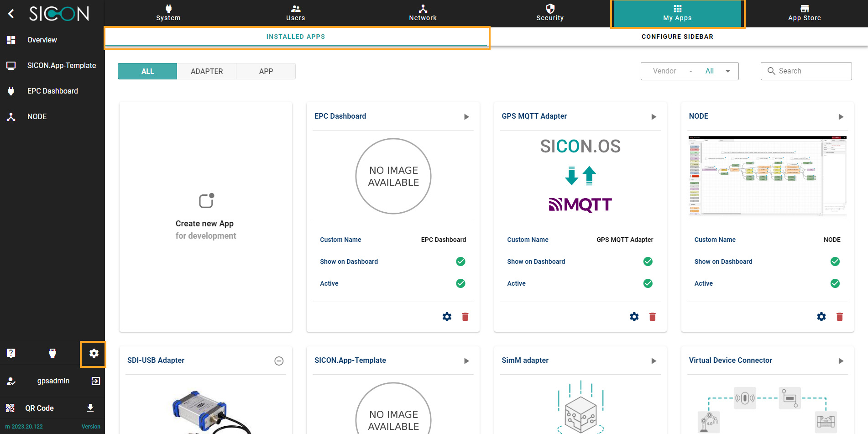The height and width of the screenshot is (434, 868).
Task: Create new App for development
Action: point(206,217)
